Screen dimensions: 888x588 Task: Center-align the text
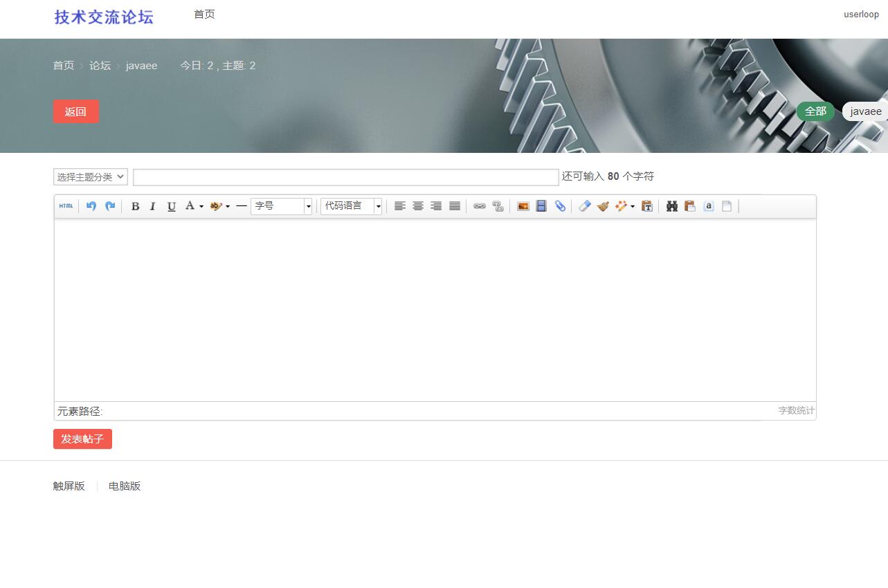418,206
